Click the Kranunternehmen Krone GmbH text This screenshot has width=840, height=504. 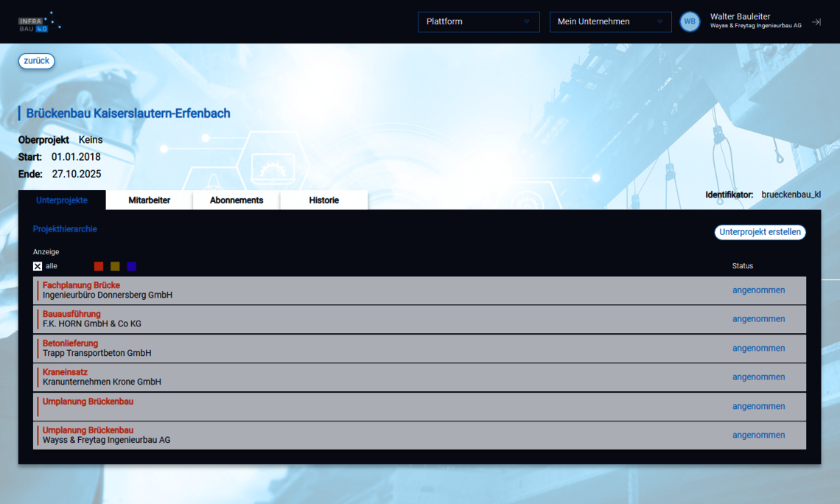pyautogui.click(x=102, y=382)
